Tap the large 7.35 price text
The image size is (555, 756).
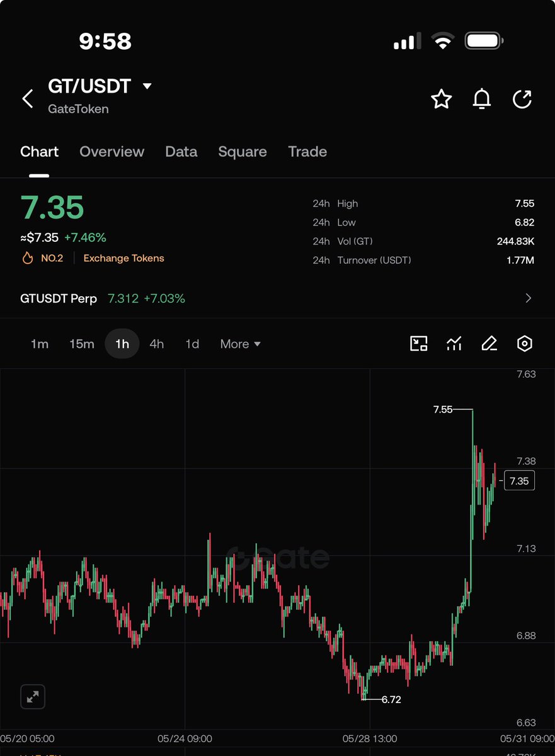coord(52,207)
